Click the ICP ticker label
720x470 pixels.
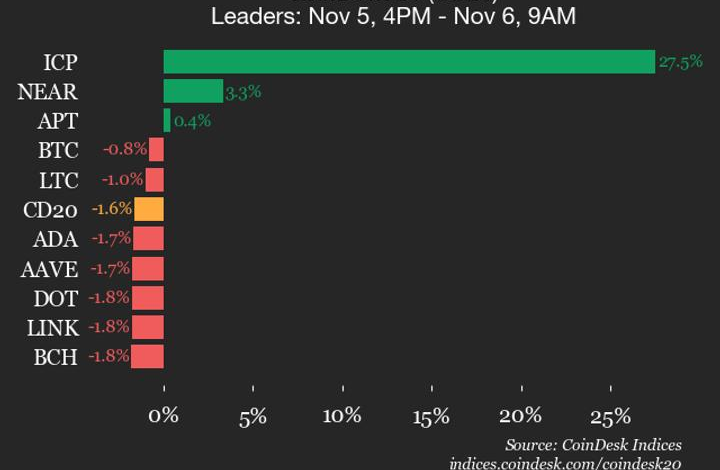tap(61, 62)
